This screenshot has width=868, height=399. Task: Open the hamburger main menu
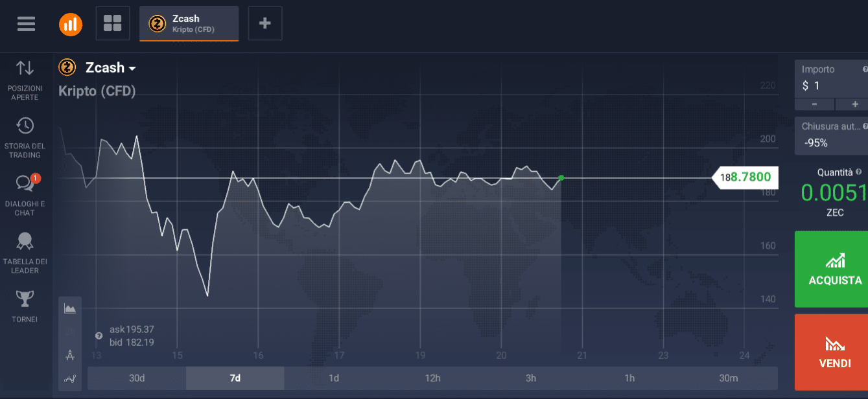click(x=27, y=24)
